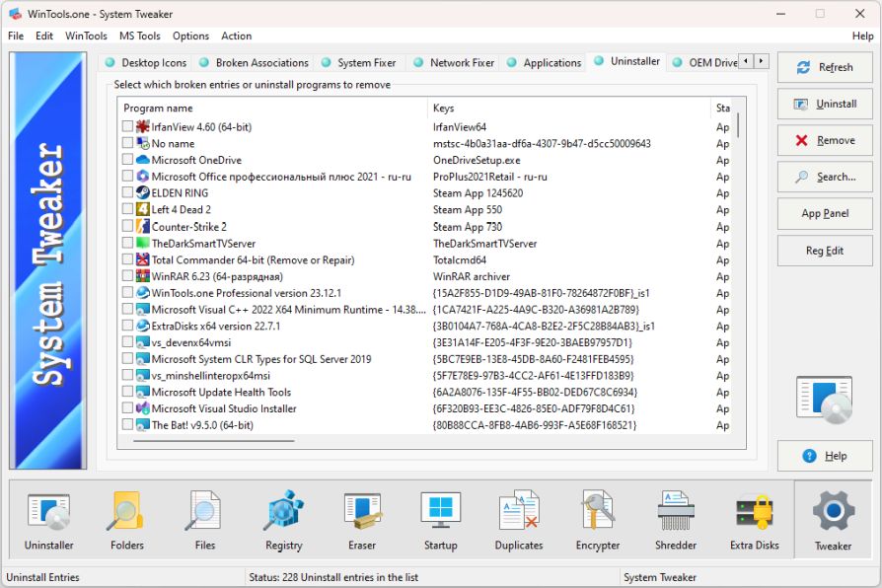The height and width of the screenshot is (588, 882).
Task: Check the The Bat! v9.5.0 checkbox
Action: click(x=127, y=424)
